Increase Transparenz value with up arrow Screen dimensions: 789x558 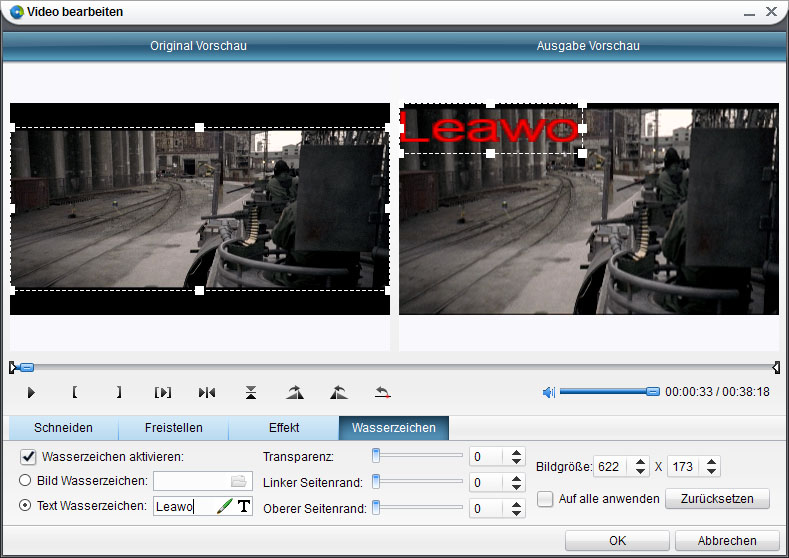tap(516, 452)
